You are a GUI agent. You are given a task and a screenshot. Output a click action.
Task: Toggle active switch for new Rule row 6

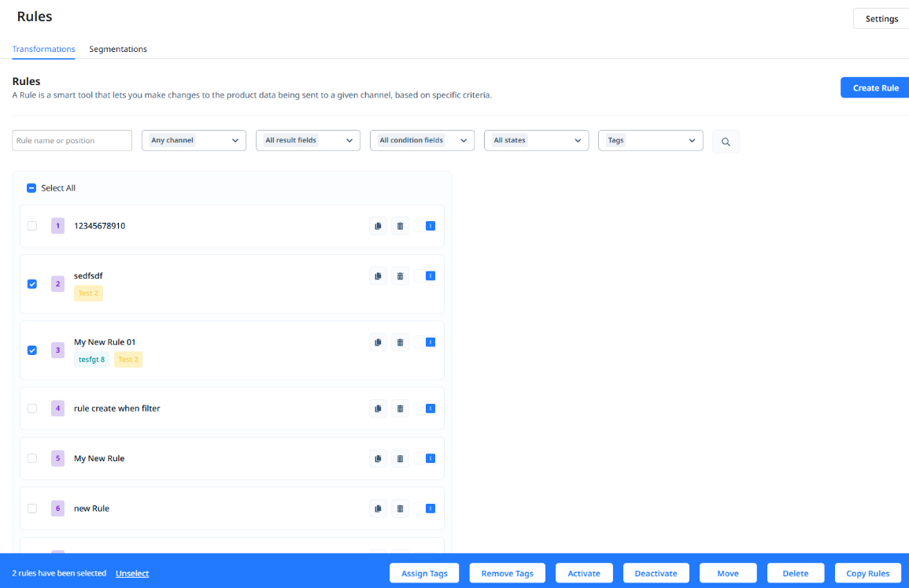pyautogui.click(x=425, y=508)
